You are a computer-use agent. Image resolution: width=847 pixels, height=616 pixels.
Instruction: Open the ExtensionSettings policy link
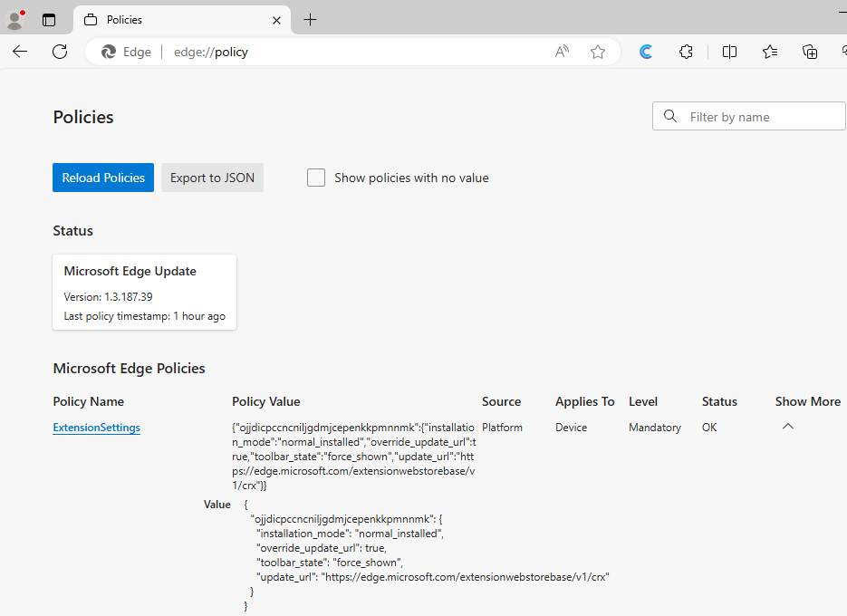[x=97, y=428]
